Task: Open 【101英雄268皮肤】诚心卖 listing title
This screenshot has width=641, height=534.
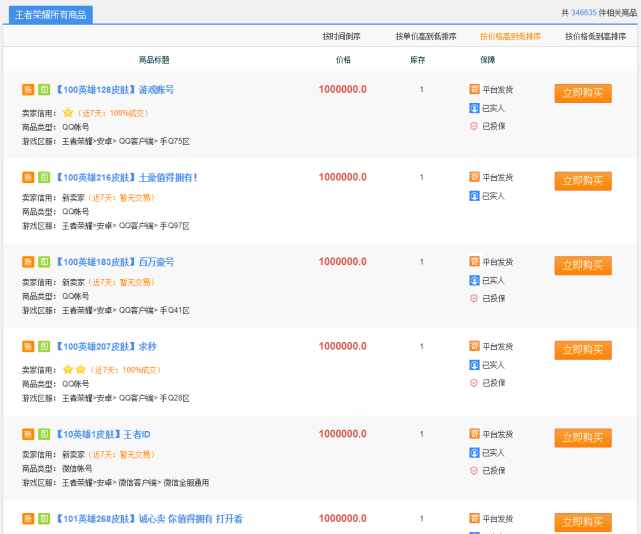Action: point(148,519)
